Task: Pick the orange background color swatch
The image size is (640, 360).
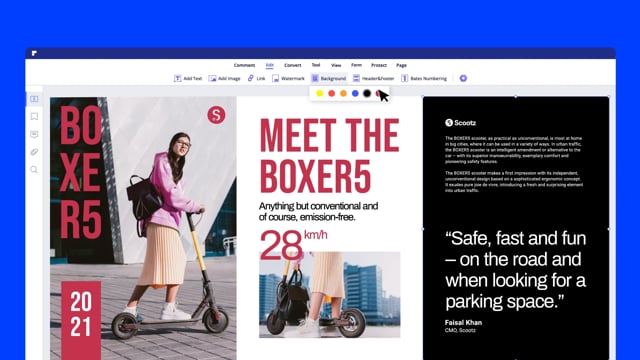Action: (x=343, y=93)
